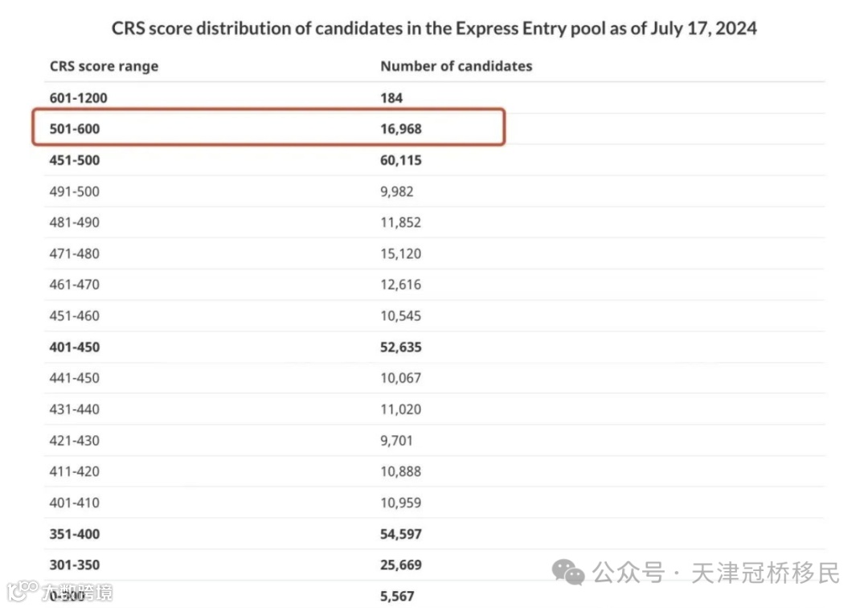Open the 天津冠桥移民 account watermark text

point(765,573)
